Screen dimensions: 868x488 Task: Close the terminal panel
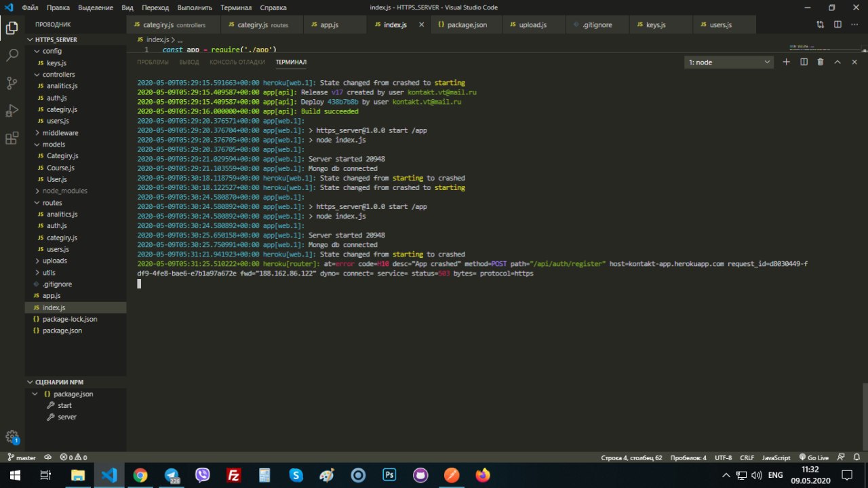pyautogui.click(x=854, y=62)
